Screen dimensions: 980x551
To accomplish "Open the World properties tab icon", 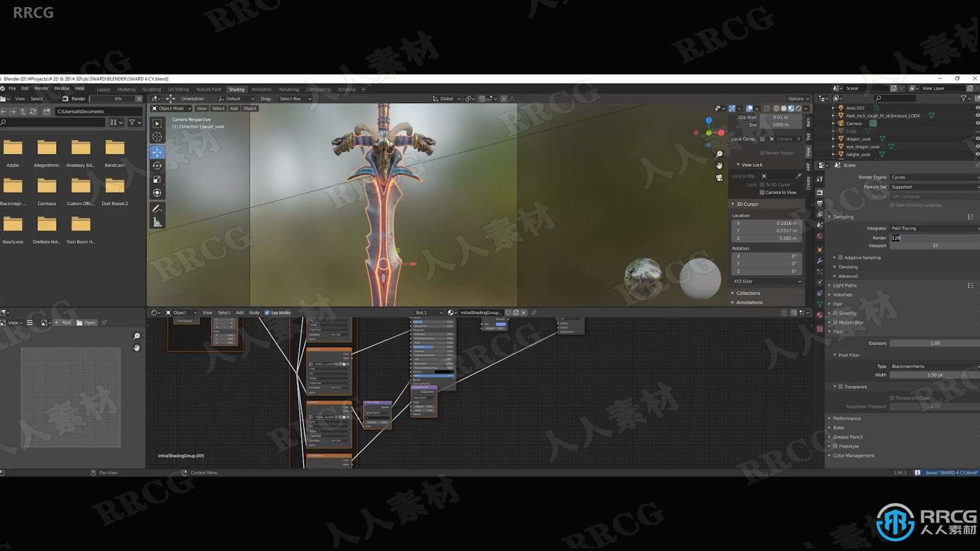I will 819,236.
